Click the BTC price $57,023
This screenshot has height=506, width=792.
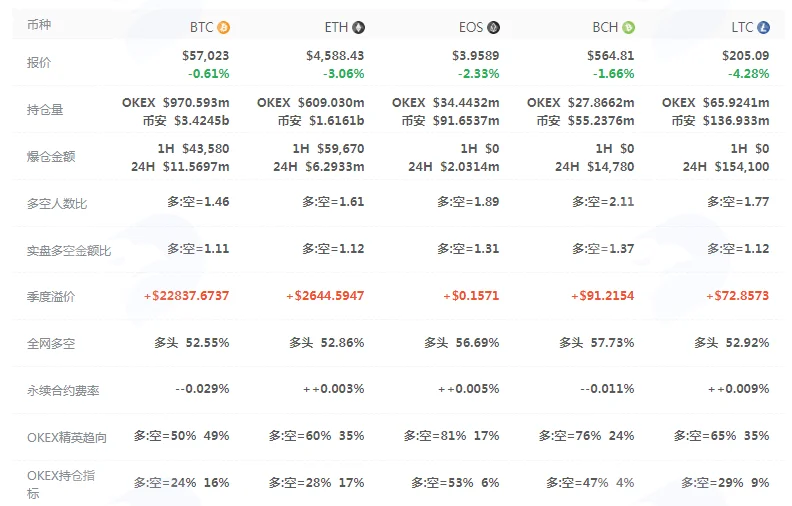point(206,56)
